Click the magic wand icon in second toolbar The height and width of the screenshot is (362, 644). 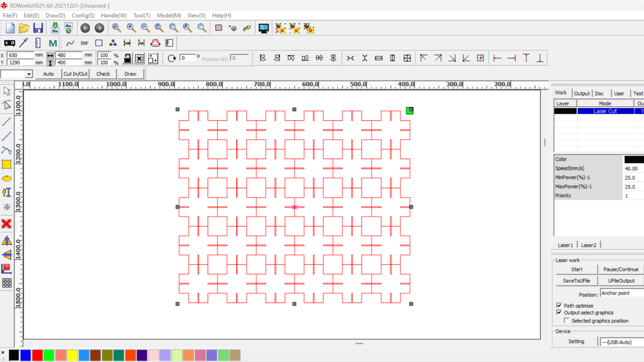(x=24, y=43)
